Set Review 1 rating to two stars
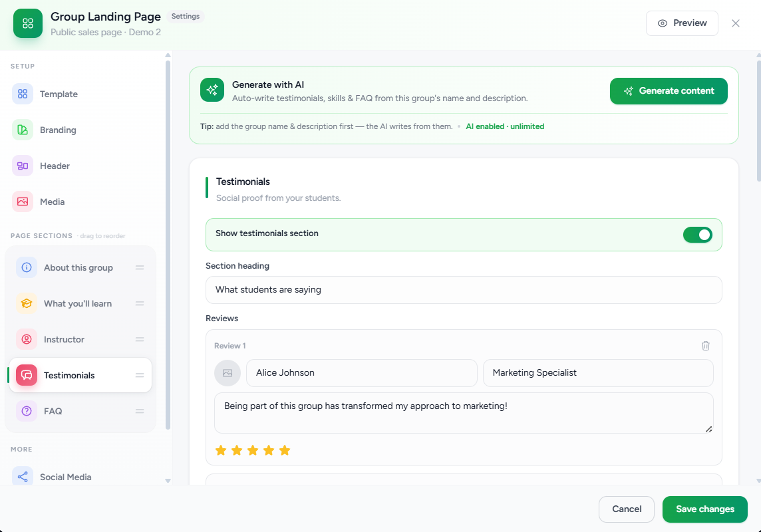Viewport: 761px width, 532px height. [237, 450]
